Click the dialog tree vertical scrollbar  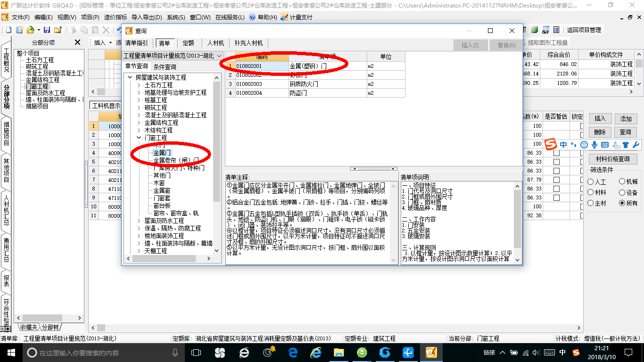tap(217, 164)
